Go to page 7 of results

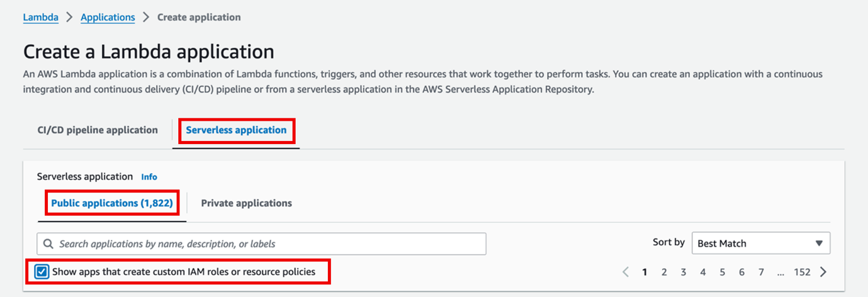pyautogui.click(x=761, y=272)
